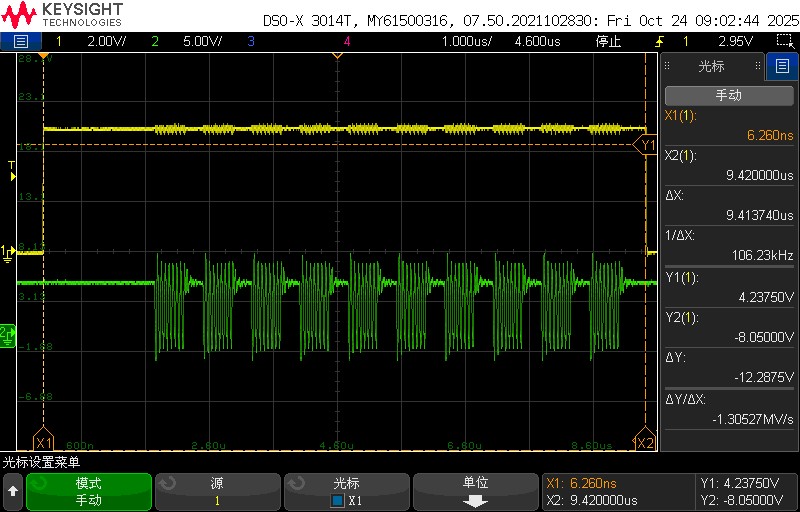Viewport: 800px width, 512px height.
Task: Open the 源 source selector softkey
Action: click(x=217, y=491)
